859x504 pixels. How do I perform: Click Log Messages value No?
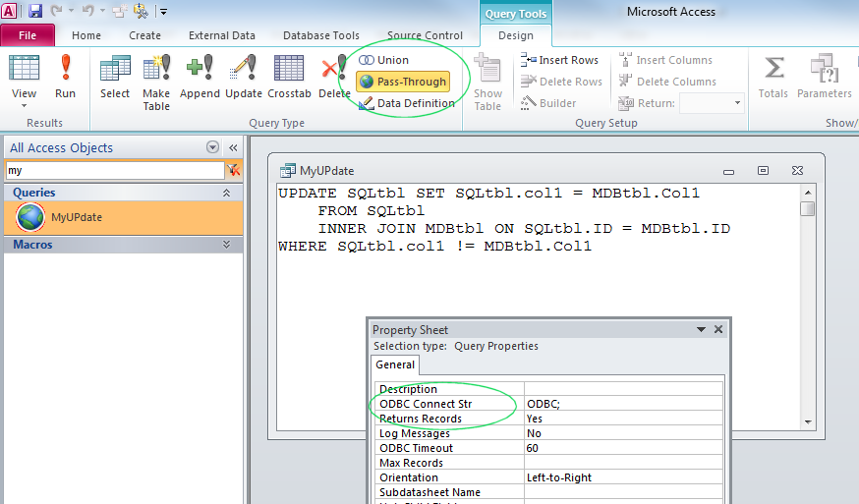(623, 433)
